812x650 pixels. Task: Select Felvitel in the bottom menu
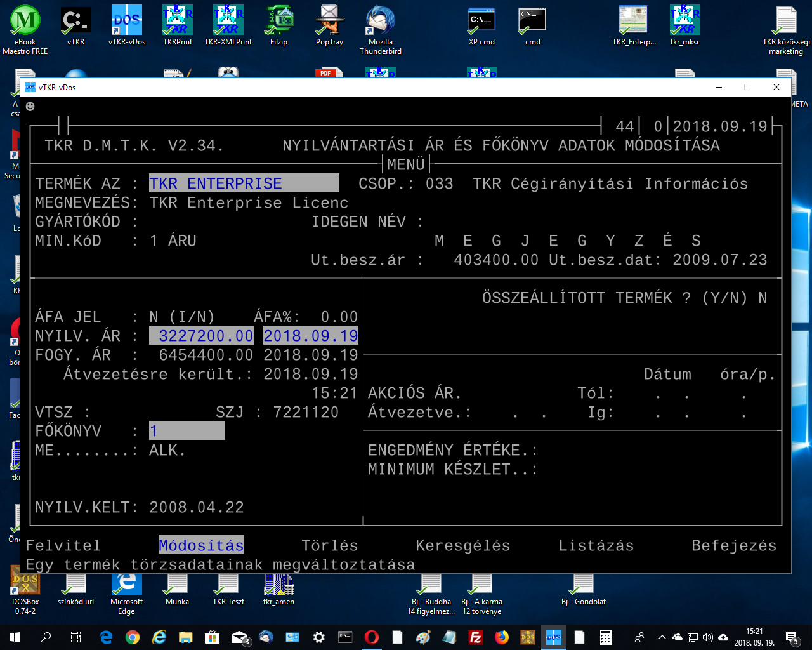[x=63, y=545]
